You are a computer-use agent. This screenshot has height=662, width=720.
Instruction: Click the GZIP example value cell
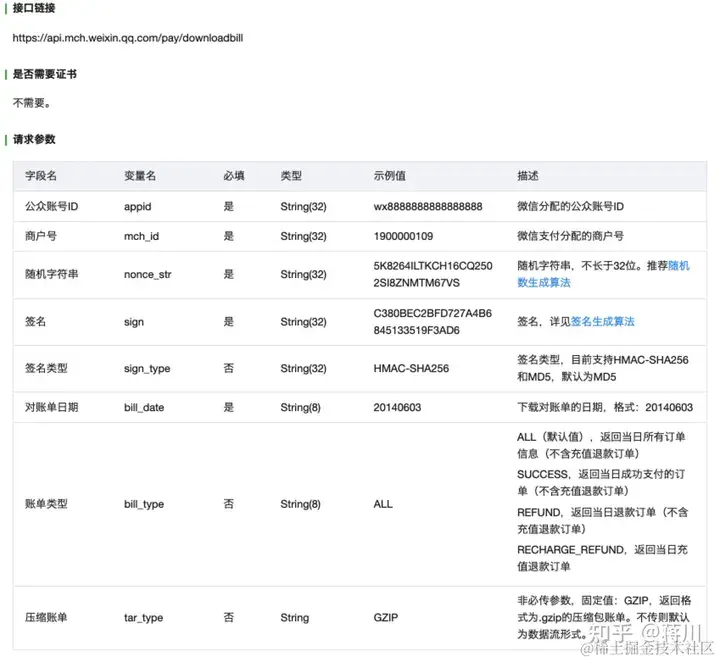pos(386,618)
